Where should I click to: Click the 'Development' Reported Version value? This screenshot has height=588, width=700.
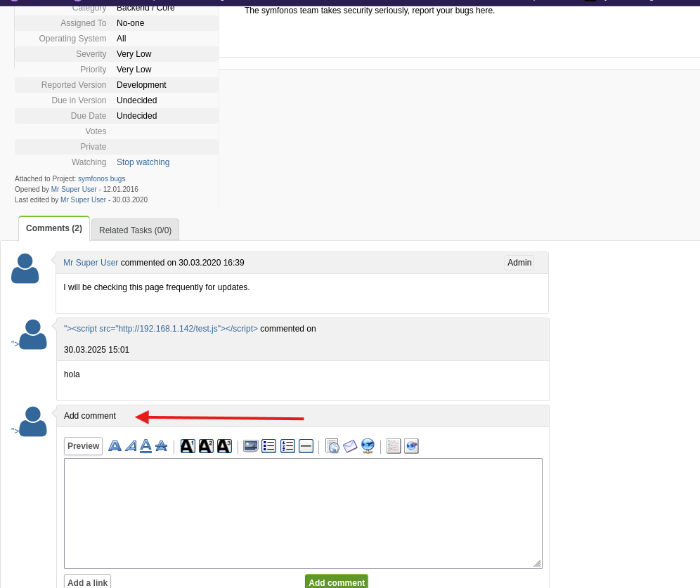tap(141, 85)
